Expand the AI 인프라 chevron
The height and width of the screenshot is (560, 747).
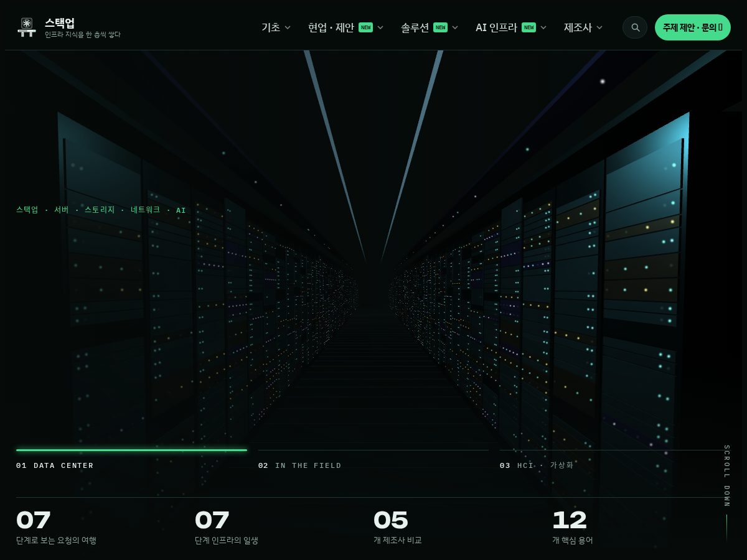pos(543,27)
